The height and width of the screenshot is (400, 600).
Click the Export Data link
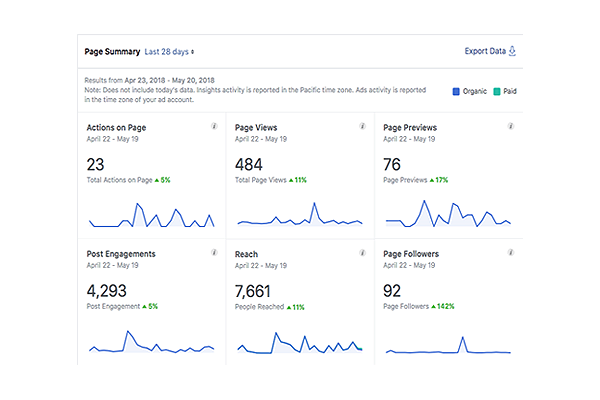[484, 51]
